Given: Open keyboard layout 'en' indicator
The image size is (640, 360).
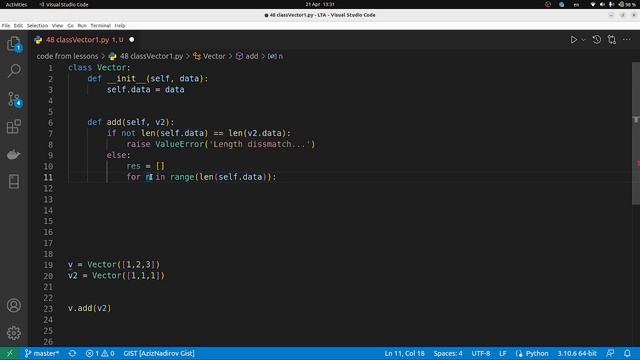Looking at the screenshot, I should pos(576,4).
